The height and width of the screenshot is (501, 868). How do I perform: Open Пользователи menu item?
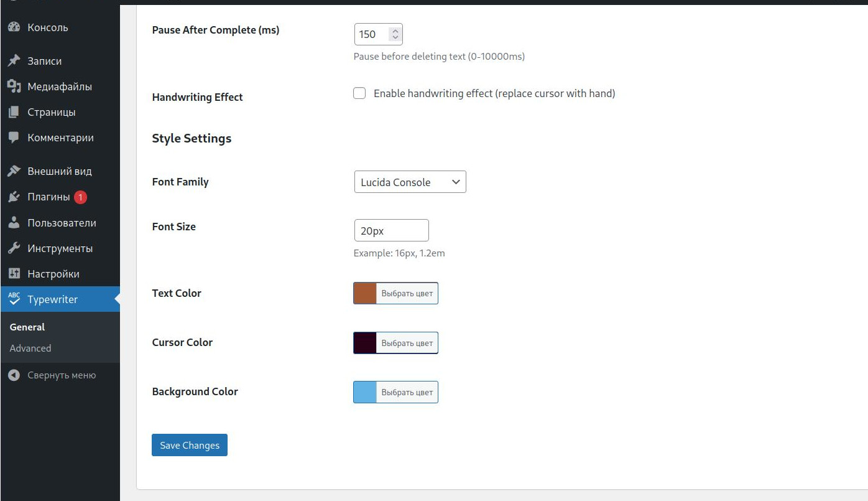pos(60,223)
